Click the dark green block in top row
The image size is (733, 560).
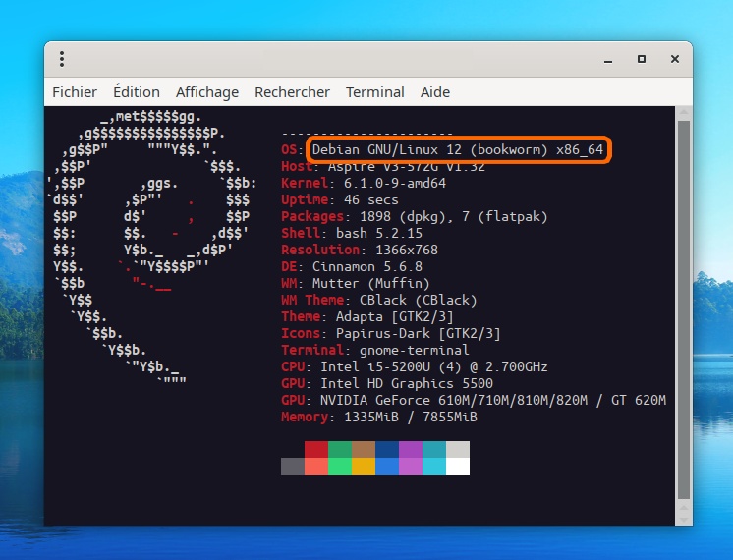click(x=340, y=449)
